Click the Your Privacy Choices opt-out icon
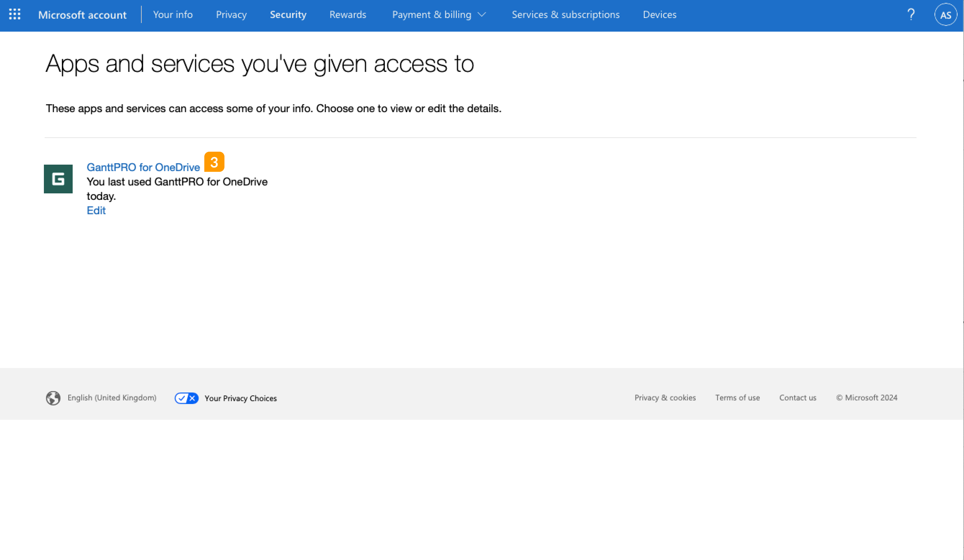The height and width of the screenshot is (560, 964). (x=187, y=398)
